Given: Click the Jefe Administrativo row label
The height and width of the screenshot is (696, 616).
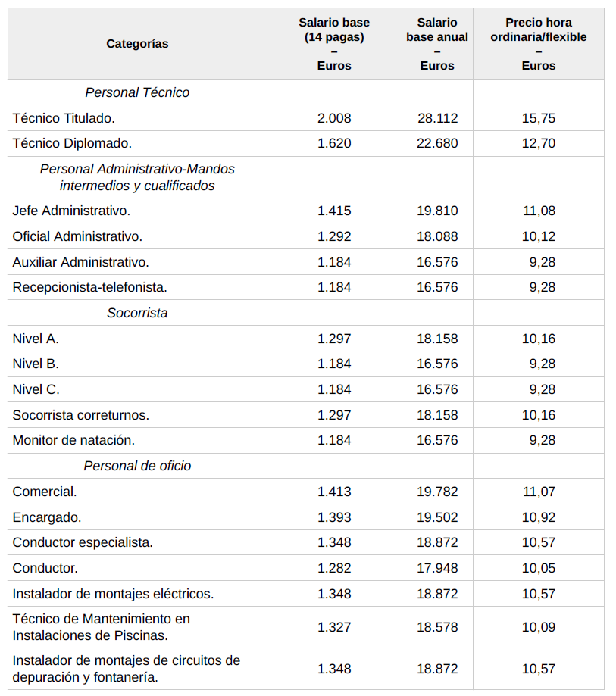Looking at the screenshot, I should 71,211.
